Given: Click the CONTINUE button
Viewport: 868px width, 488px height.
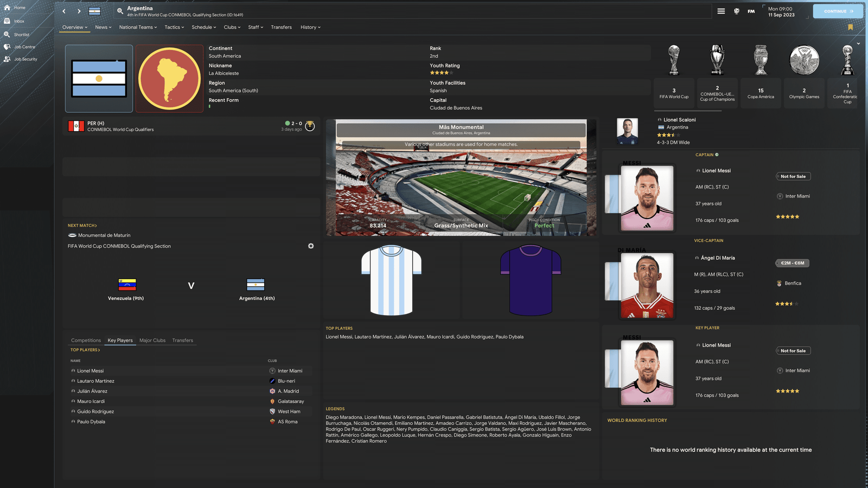Looking at the screenshot, I should coord(838,11).
